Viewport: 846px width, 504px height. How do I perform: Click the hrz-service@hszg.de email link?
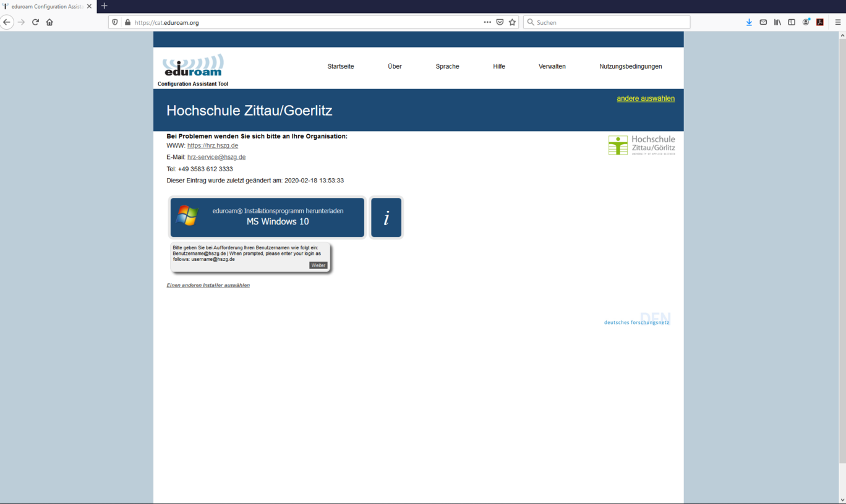(216, 157)
